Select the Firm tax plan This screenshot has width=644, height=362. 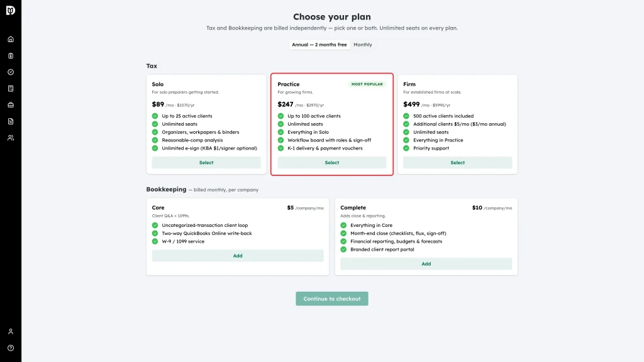458,163
